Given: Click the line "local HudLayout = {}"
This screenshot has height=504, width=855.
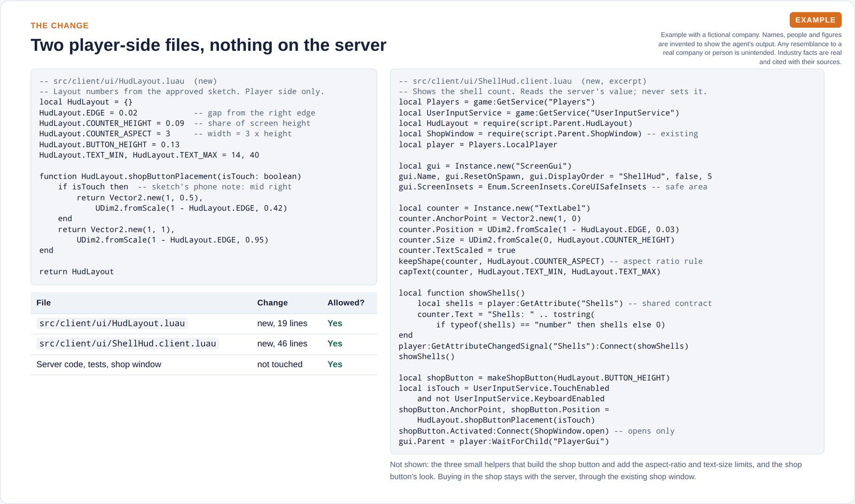Looking at the screenshot, I should (x=86, y=102).
